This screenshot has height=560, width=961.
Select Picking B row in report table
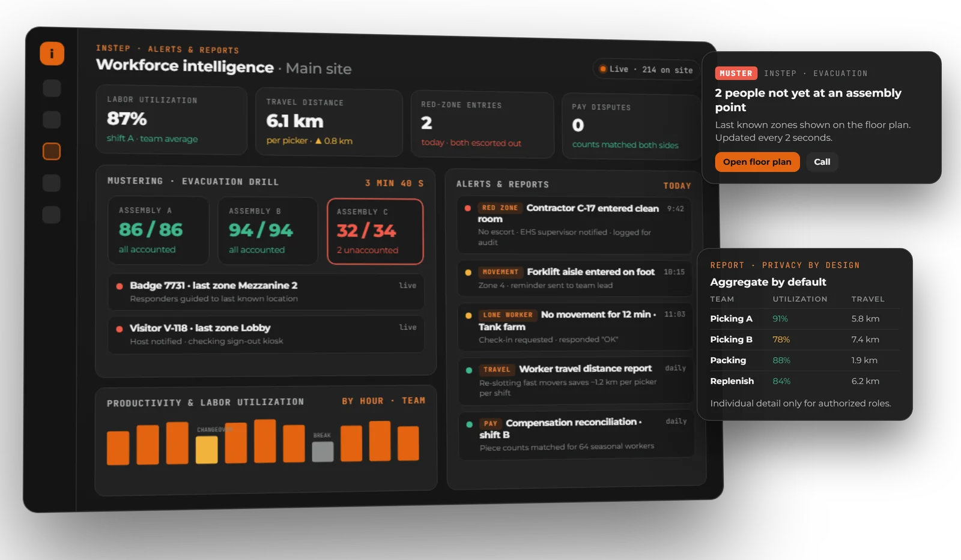pos(804,340)
